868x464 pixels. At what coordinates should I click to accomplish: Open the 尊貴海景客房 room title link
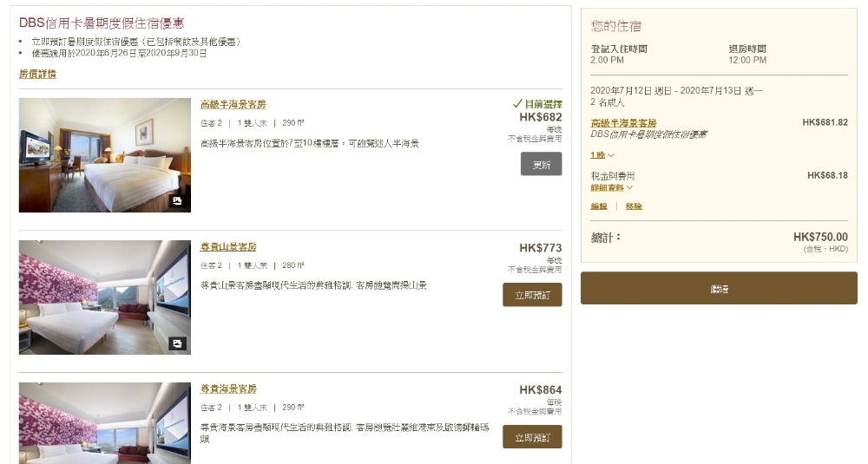point(228,389)
